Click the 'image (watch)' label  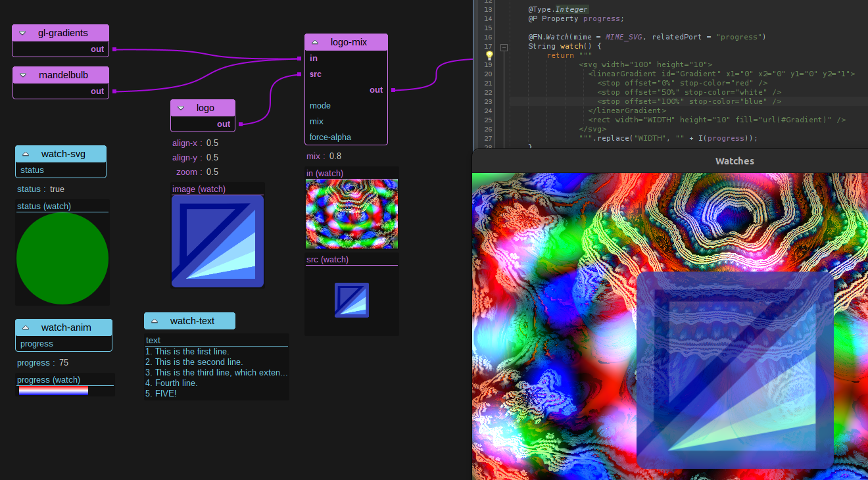point(199,189)
